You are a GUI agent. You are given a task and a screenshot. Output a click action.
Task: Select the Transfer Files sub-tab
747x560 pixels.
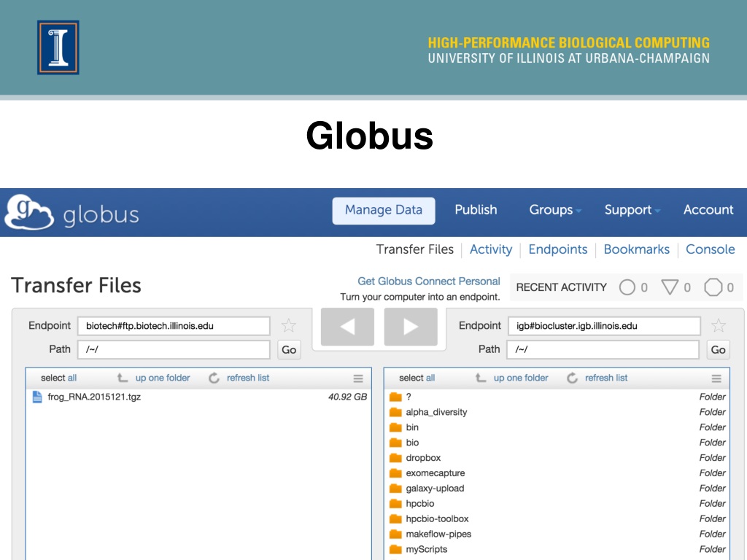[x=414, y=249]
